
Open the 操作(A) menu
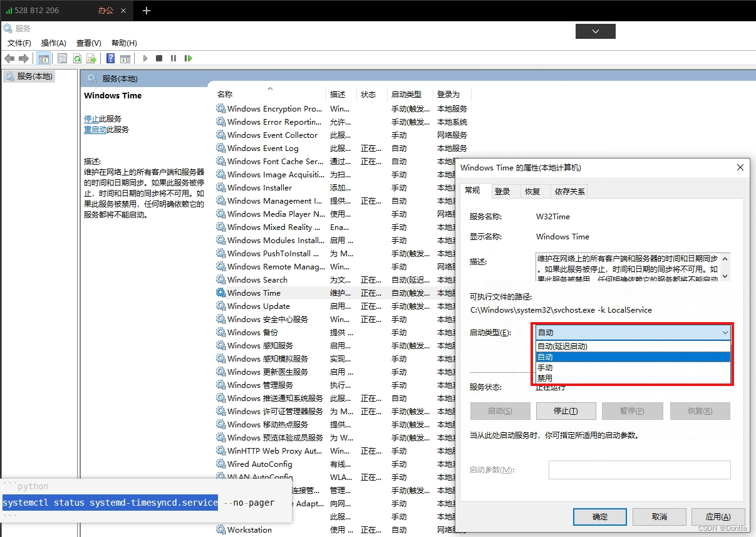click(53, 43)
